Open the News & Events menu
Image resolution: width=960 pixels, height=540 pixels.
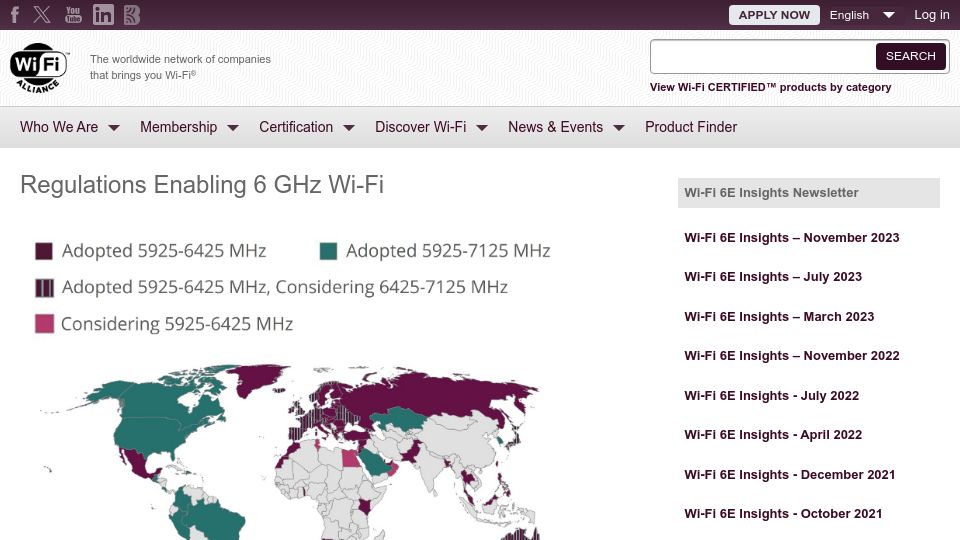coord(555,127)
